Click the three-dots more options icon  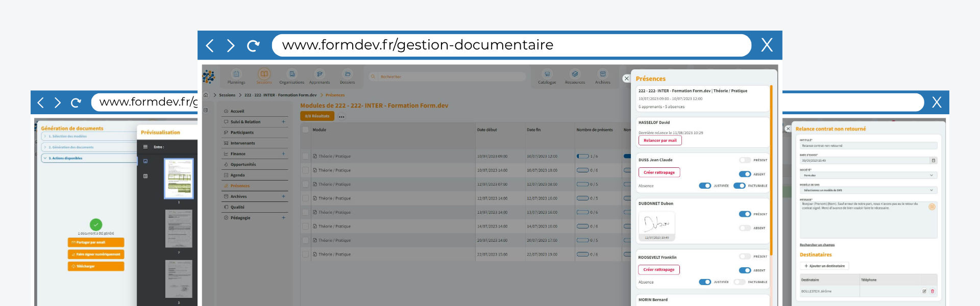[341, 117]
